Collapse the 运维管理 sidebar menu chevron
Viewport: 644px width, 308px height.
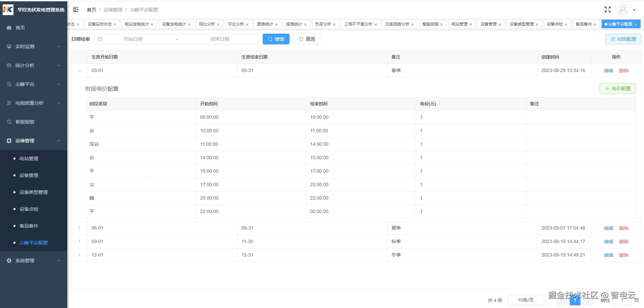[x=59, y=141]
